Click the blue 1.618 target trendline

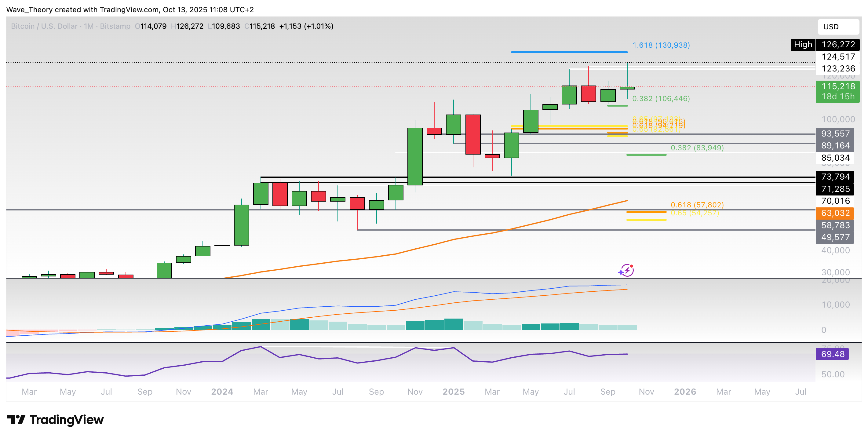tap(570, 52)
